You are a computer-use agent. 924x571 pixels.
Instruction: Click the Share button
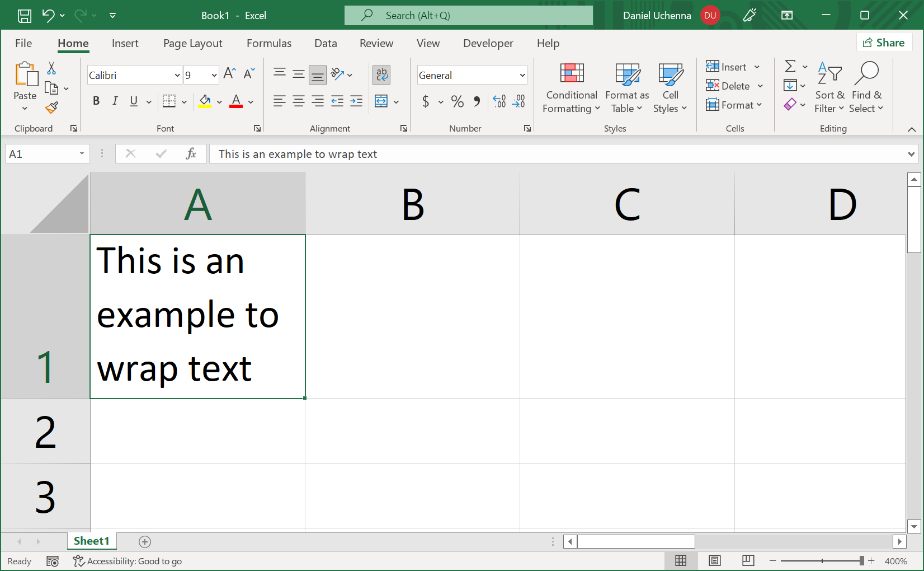click(x=884, y=43)
